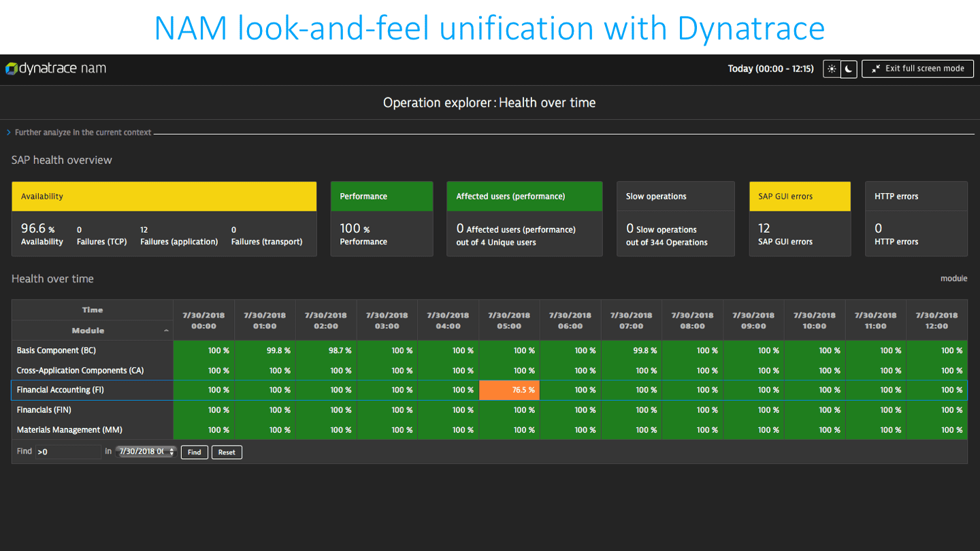This screenshot has width=980, height=551.
Task: Click 12 Failures (application) value
Action: click(179, 236)
